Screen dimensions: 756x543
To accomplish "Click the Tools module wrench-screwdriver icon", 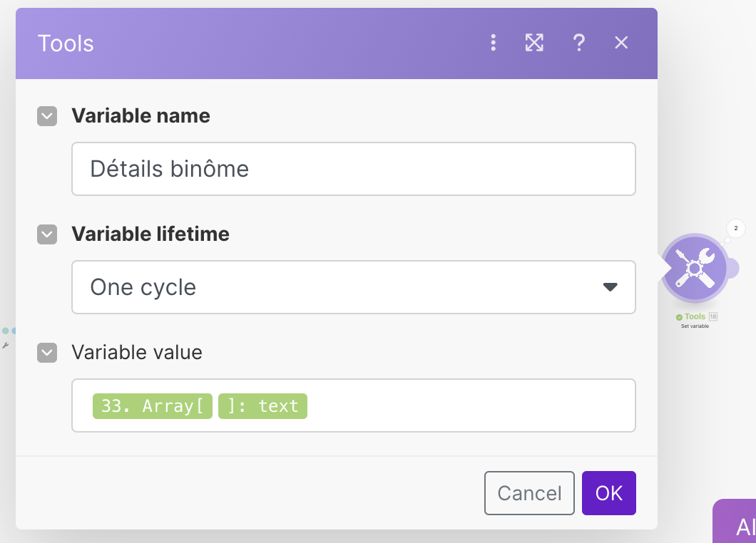I will 695,269.
